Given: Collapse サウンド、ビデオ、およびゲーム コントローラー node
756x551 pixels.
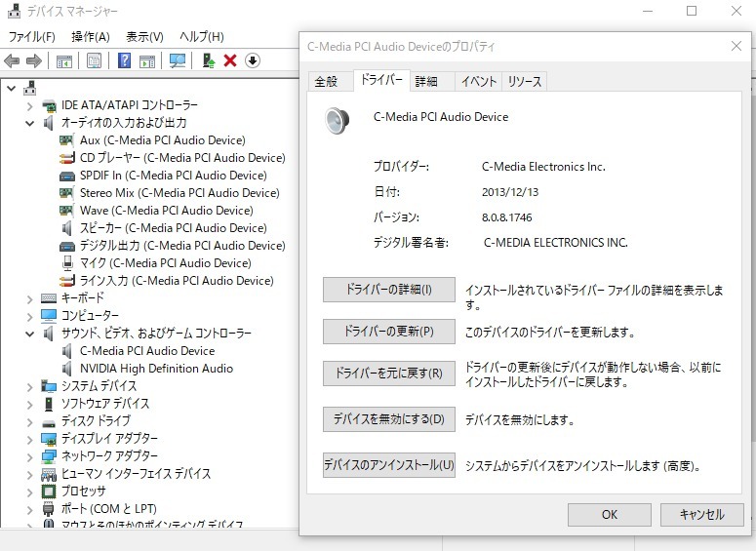Looking at the screenshot, I should click(x=30, y=334).
